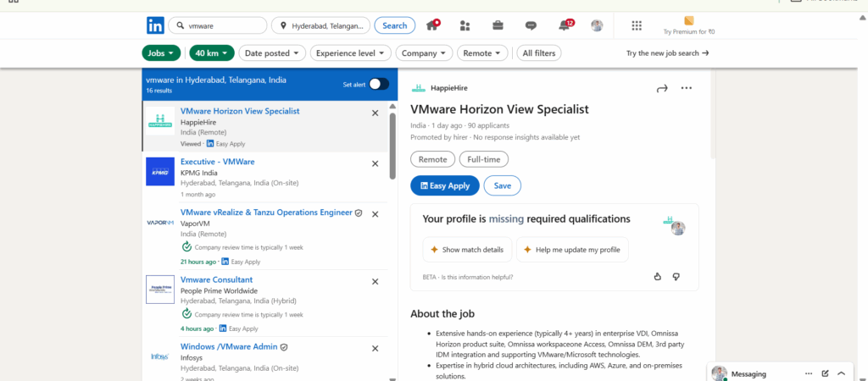This screenshot has height=381, width=868.
Task: Dismiss the VMware vRealize & Tanzu listing
Action: coord(375,214)
